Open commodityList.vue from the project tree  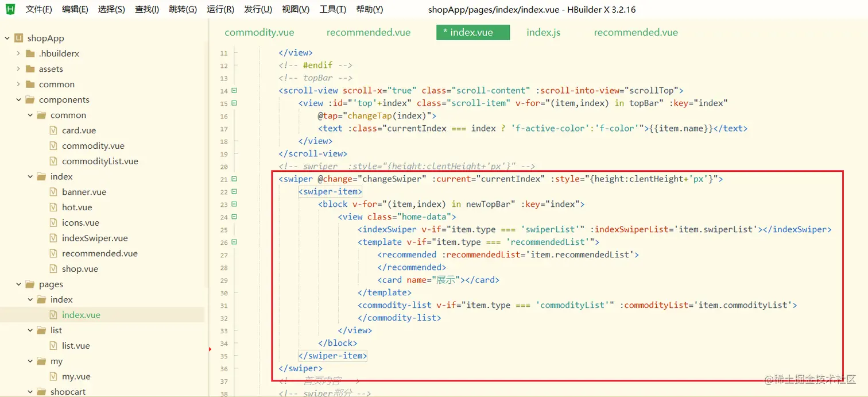100,161
